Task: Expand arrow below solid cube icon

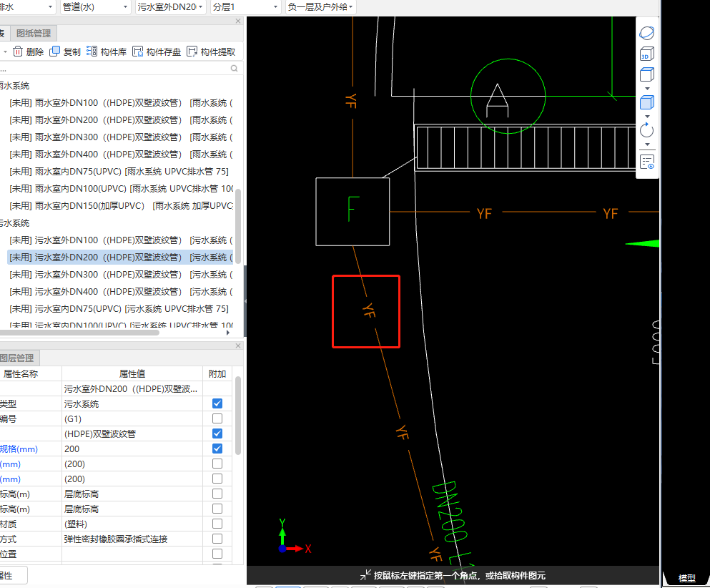Action: [647, 117]
